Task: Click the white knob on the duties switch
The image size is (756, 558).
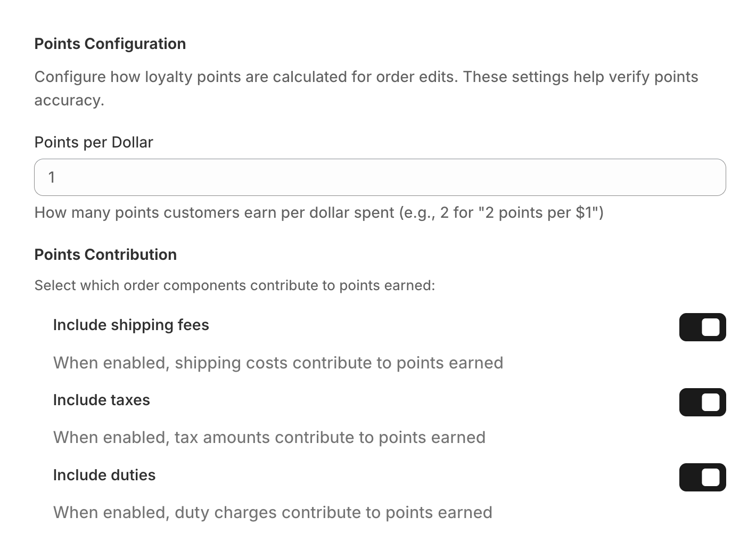Action: (710, 477)
